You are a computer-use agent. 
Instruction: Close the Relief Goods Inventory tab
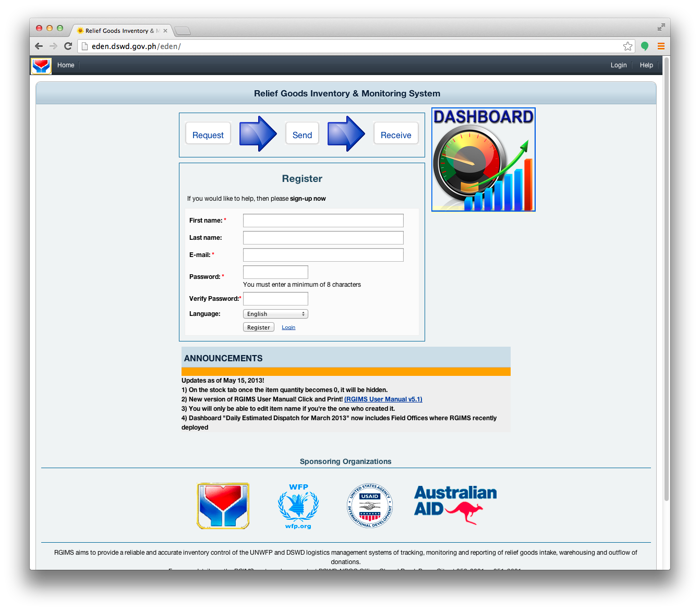[x=165, y=31]
